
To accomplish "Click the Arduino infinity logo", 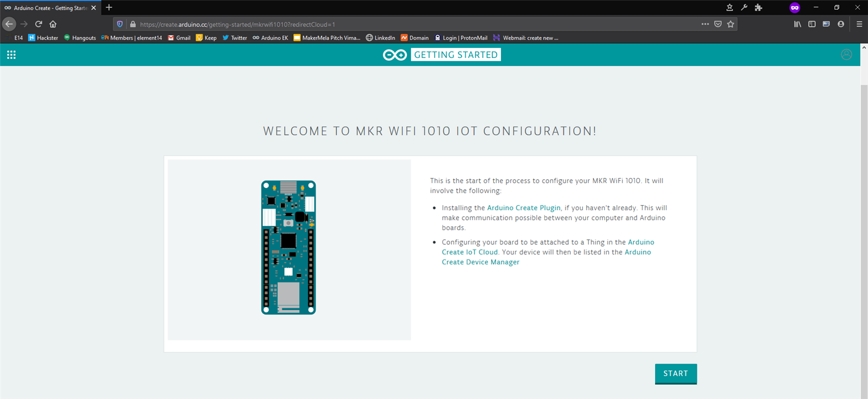I will click(x=395, y=55).
